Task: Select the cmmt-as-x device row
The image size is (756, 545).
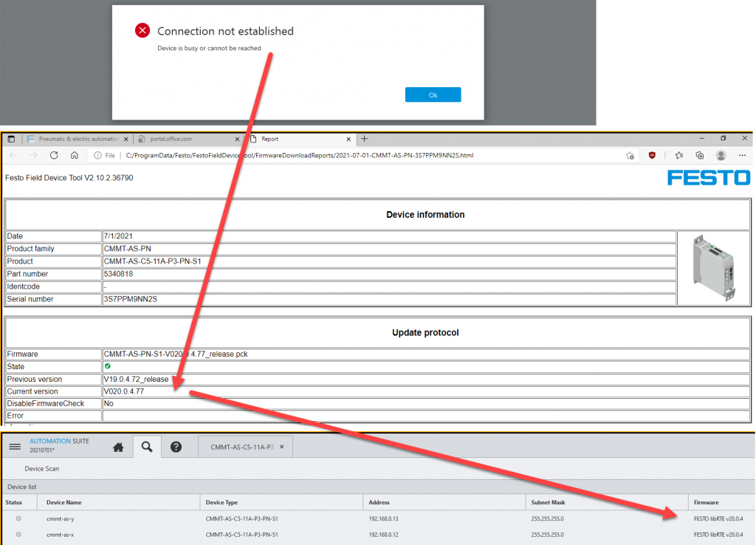Action: click(378, 535)
